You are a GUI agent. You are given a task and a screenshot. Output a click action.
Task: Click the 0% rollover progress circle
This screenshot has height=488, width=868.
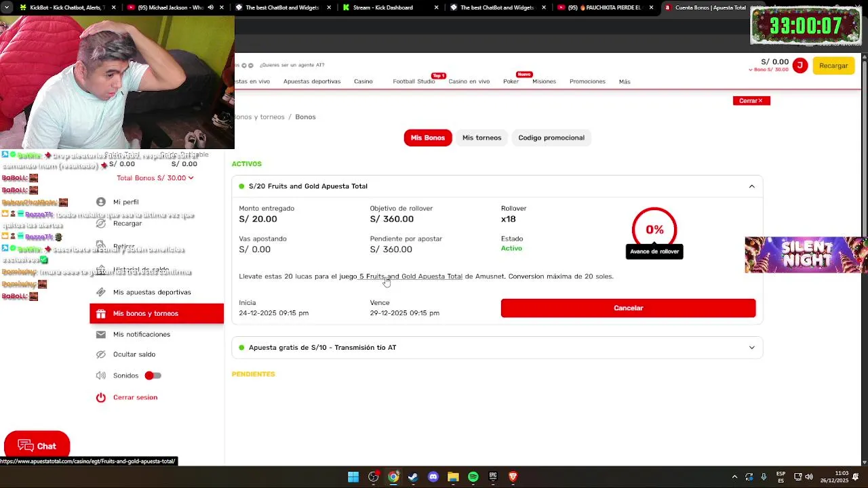654,230
